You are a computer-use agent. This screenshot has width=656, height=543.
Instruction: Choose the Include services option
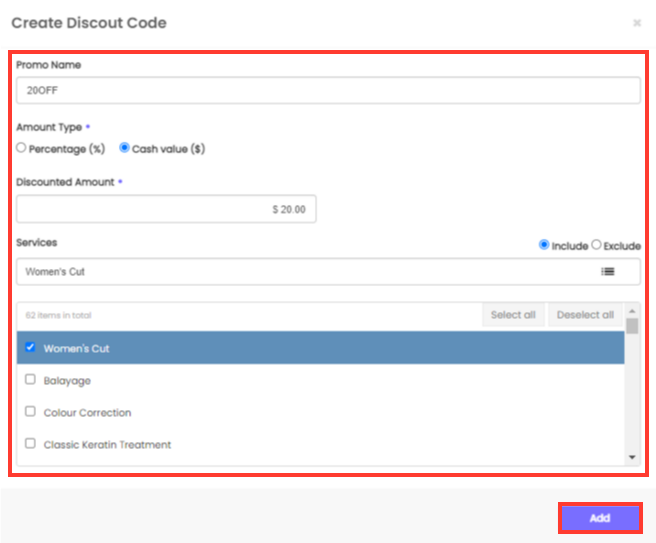click(544, 245)
